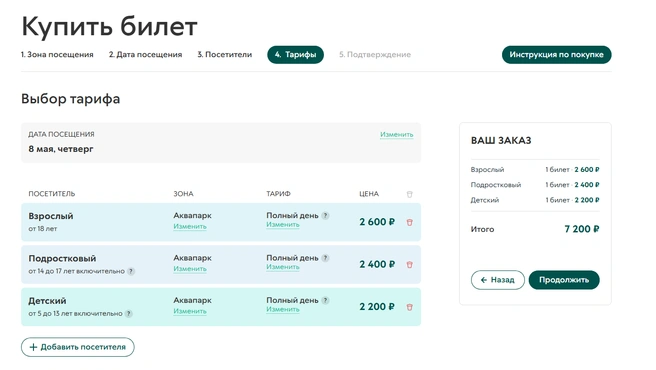Change zone for Детский ticket
Screen dimensions: 656x370
pyautogui.click(x=190, y=311)
